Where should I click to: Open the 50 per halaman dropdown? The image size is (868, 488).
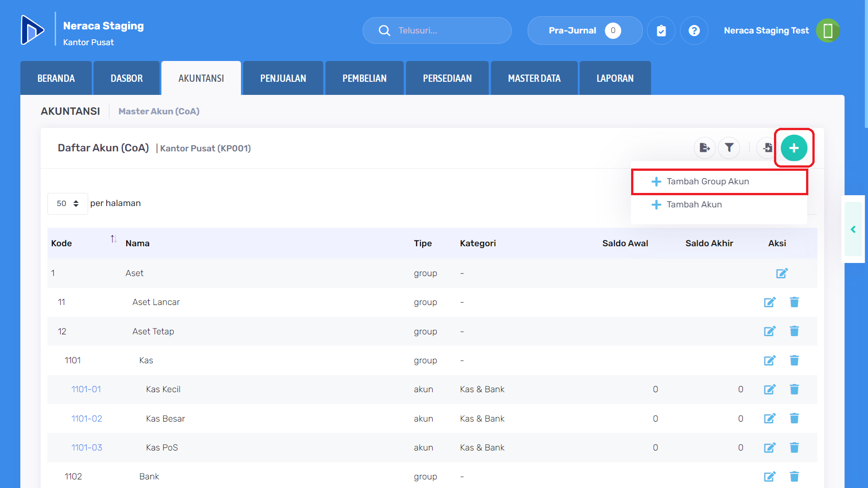[68, 203]
